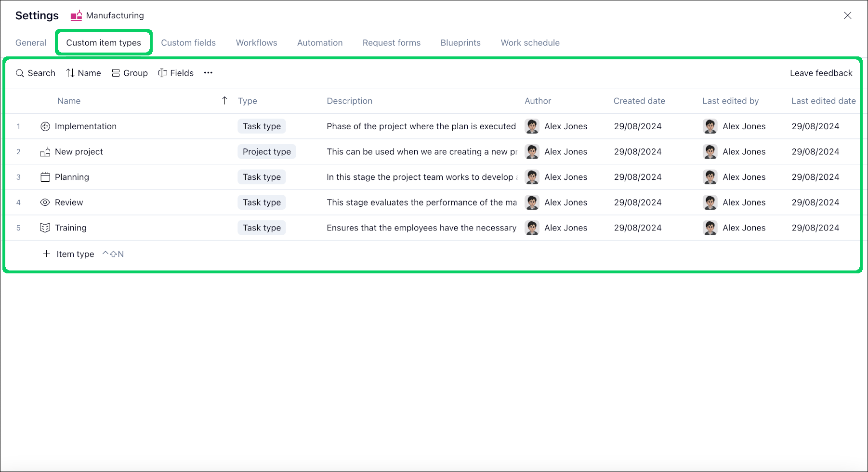Click the Planning calendar icon
The height and width of the screenshot is (472, 868).
pyautogui.click(x=45, y=177)
